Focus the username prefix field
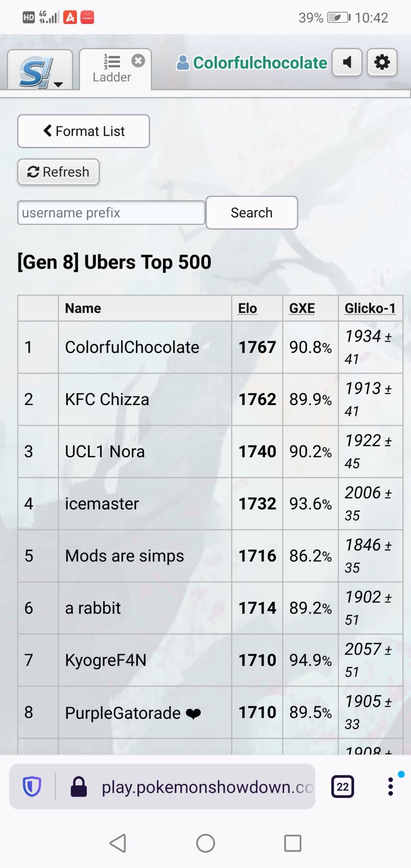Image resolution: width=411 pixels, height=868 pixels. point(111,212)
